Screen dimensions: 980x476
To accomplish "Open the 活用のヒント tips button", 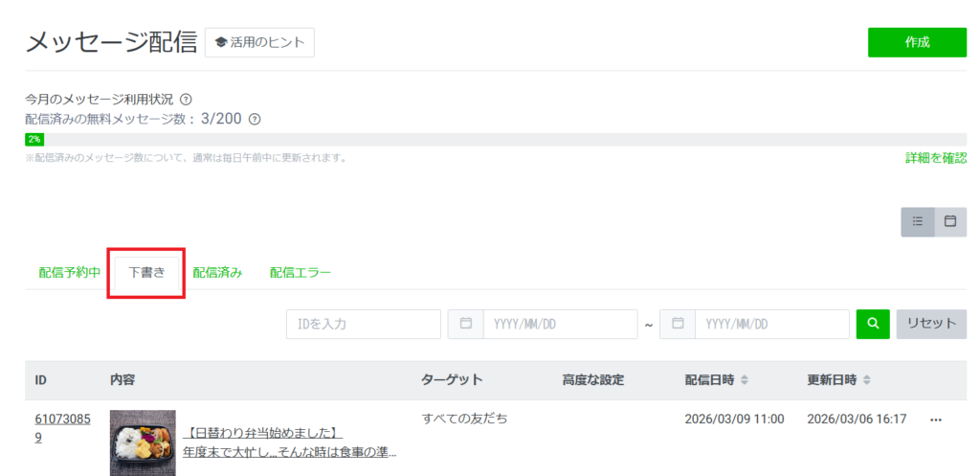I will coord(259,43).
